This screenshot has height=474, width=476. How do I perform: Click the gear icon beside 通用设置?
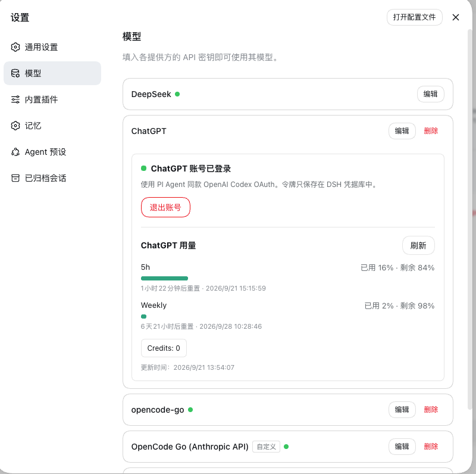coord(15,47)
